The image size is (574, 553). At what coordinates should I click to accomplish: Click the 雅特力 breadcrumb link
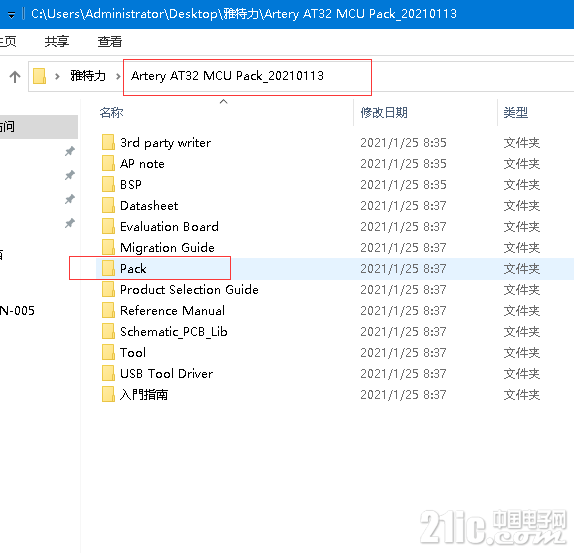88,76
